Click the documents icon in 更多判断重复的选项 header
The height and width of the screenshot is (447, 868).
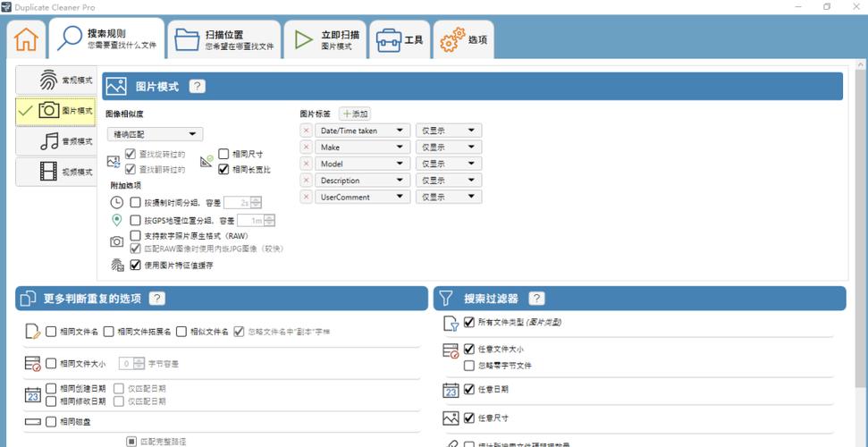pos(28,299)
